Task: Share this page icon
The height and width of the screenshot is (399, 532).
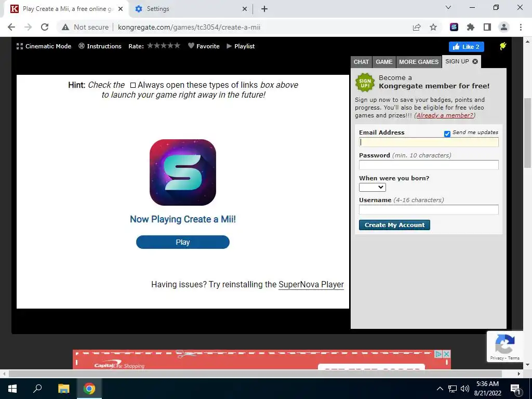Action: tap(417, 27)
